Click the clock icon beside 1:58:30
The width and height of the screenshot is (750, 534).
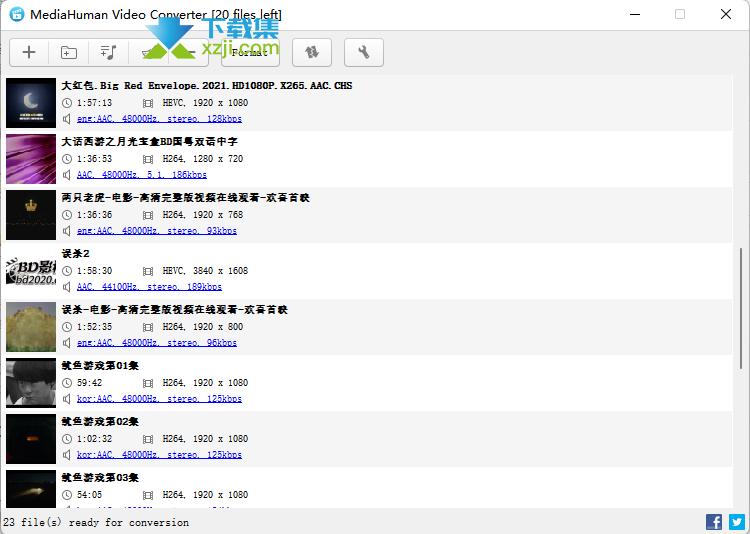point(67,271)
